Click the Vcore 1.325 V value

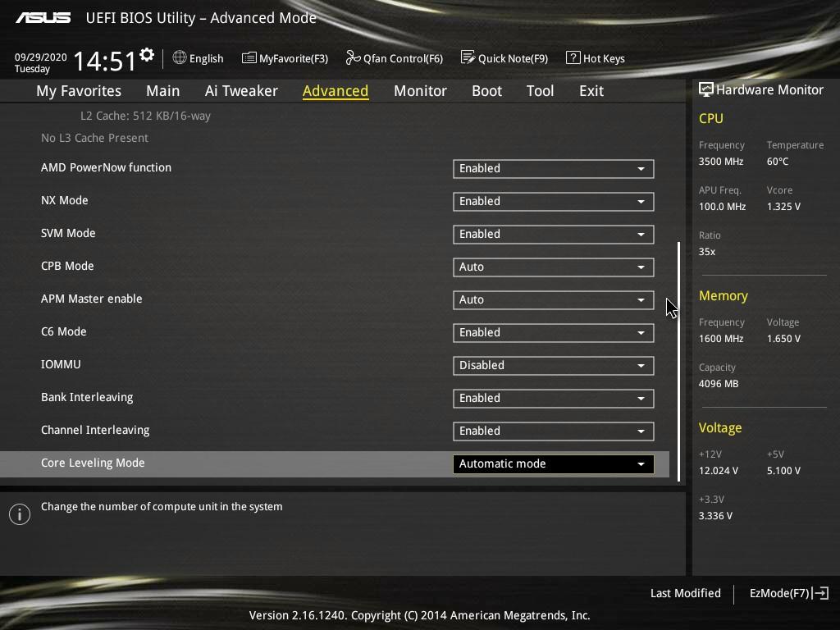(783, 206)
